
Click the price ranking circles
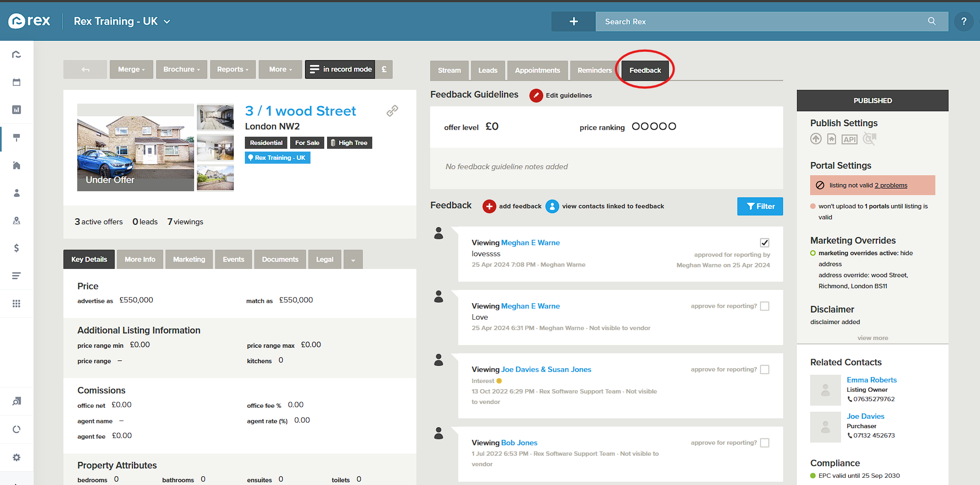pyautogui.click(x=654, y=126)
